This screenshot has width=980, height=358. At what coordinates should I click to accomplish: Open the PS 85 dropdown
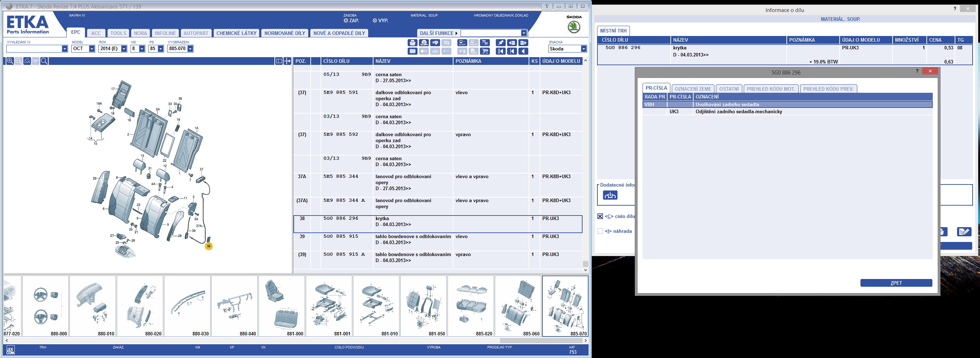(160, 49)
